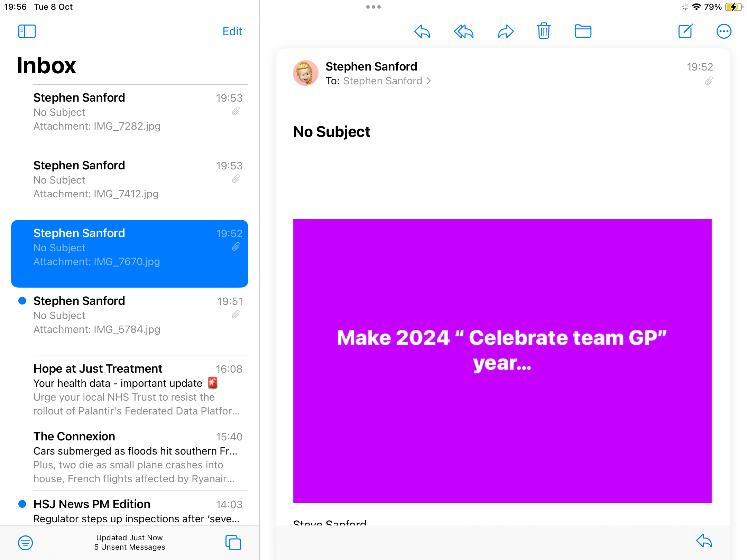The image size is (747, 560).
Task: Open the multitasking three-dots control
Action: click(x=373, y=7)
